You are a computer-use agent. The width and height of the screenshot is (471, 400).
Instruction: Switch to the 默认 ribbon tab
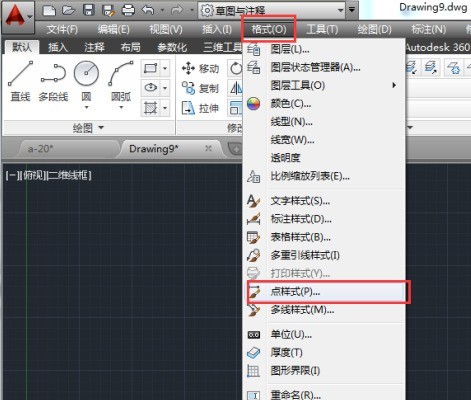click(x=22, y=47)
